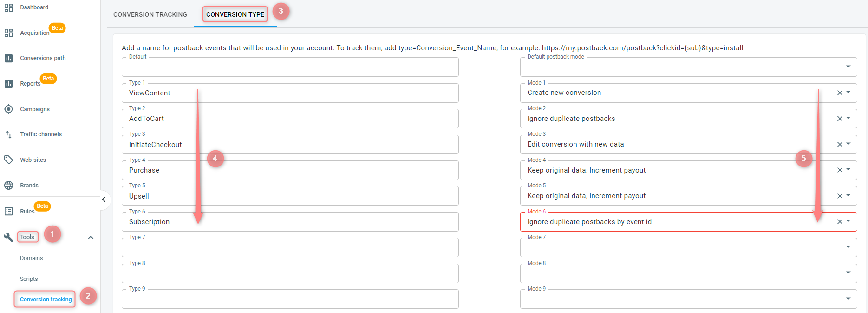
Task: Select the Conversion Type tab
Action: click(x=235, y=14)
